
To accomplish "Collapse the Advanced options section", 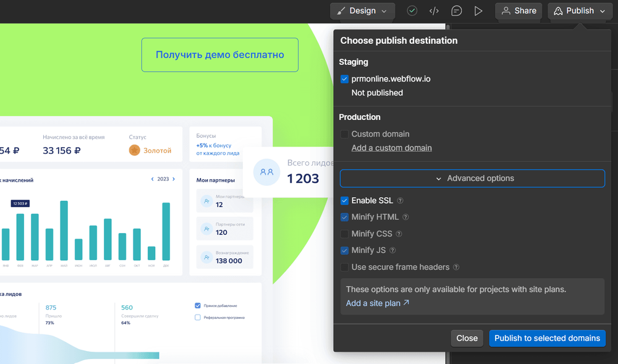I will (472, 179).
